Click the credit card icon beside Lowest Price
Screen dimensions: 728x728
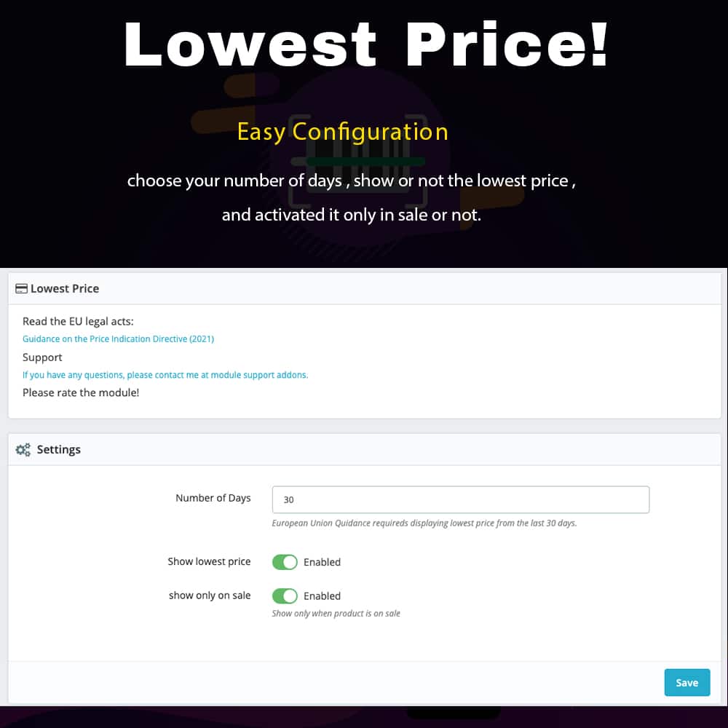pos(21,288)
